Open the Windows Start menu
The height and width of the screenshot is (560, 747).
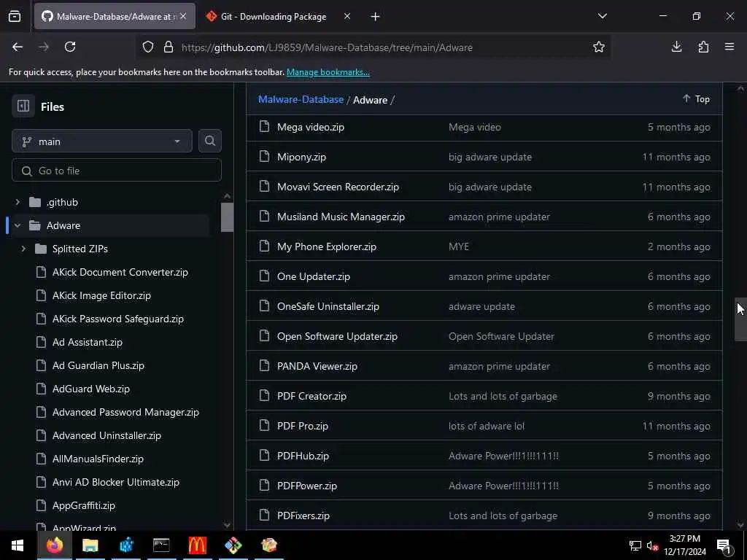pyautogui.click(x=18, y=545)
